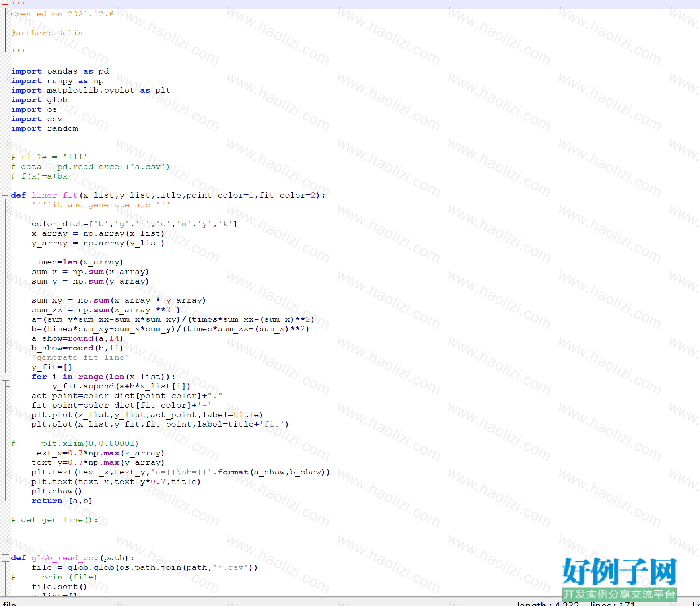Click the 'a_show=round(a,14)' line
The height and width of the screenshot is (606, 700).
coord(78,338)
